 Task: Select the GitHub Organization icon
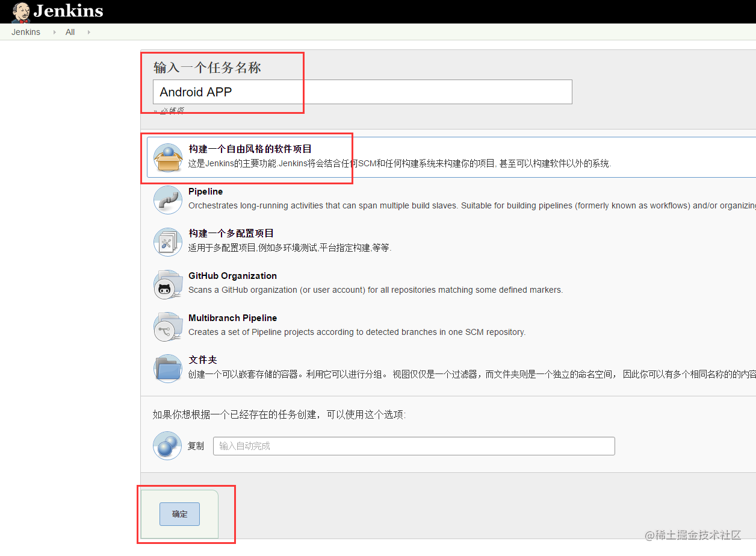[168, 284]
